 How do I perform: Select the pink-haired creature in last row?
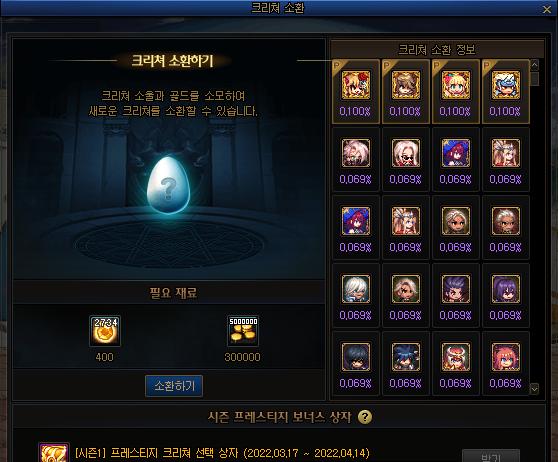coord(506,357)
